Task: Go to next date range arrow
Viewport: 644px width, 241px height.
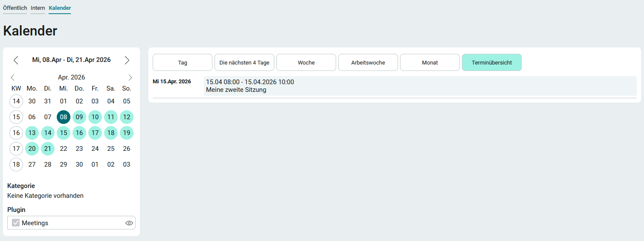Action: pyautogui.click(x=127, y=60)
